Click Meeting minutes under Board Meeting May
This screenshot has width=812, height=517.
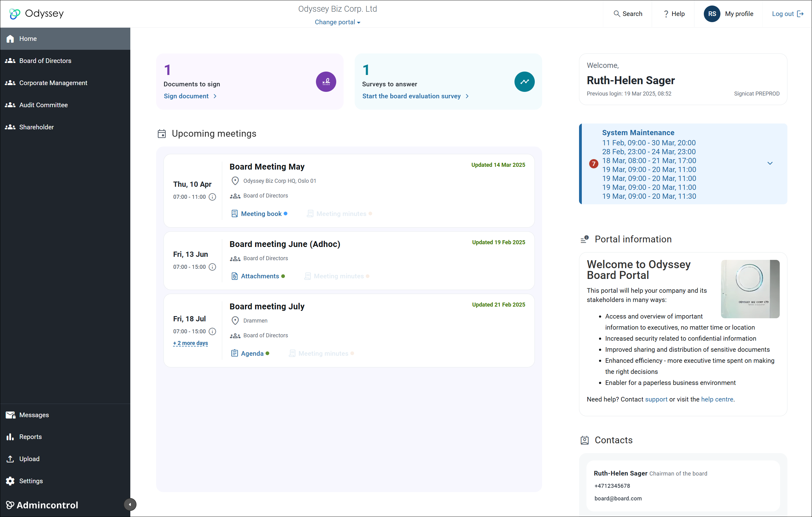(x=339, y=214)
